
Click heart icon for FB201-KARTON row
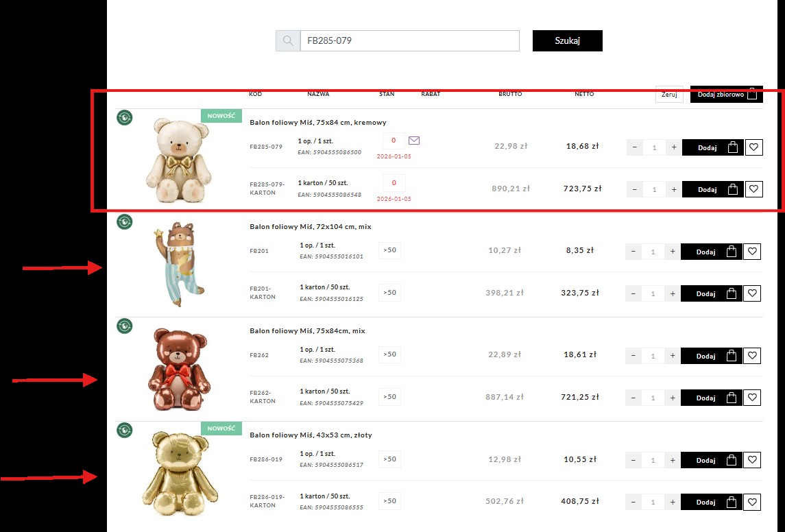752,293
